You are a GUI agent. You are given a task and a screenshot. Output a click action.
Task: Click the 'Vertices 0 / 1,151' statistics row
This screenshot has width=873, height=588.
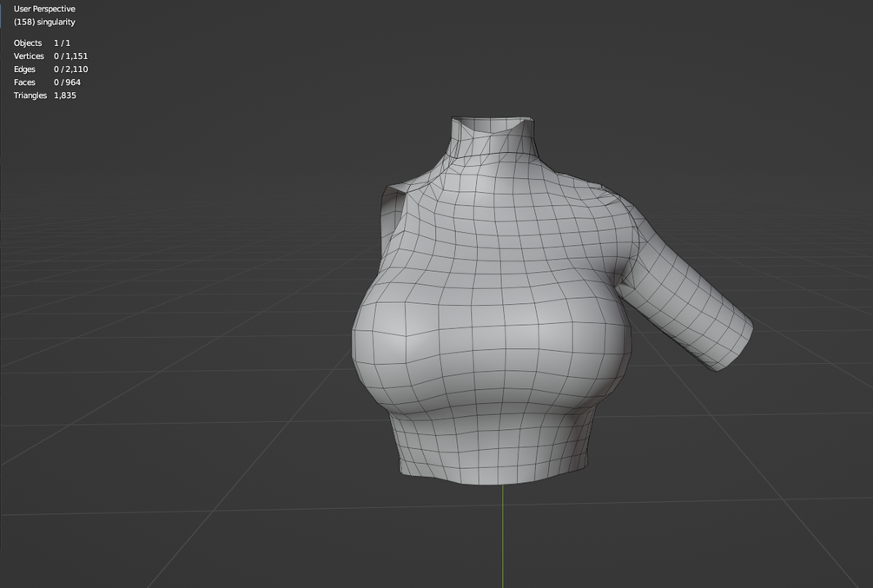[x=50, y=56]
